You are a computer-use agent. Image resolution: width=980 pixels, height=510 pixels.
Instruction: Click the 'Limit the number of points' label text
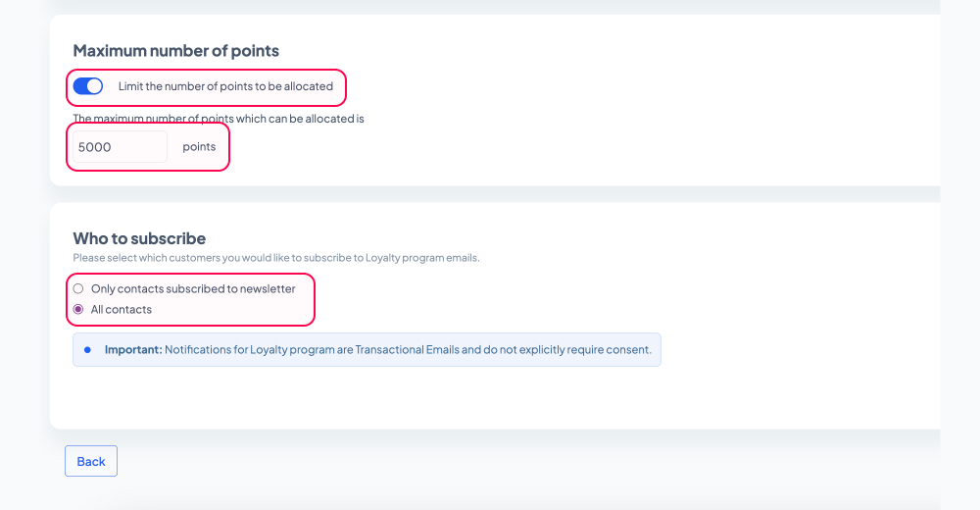point(225,86)
